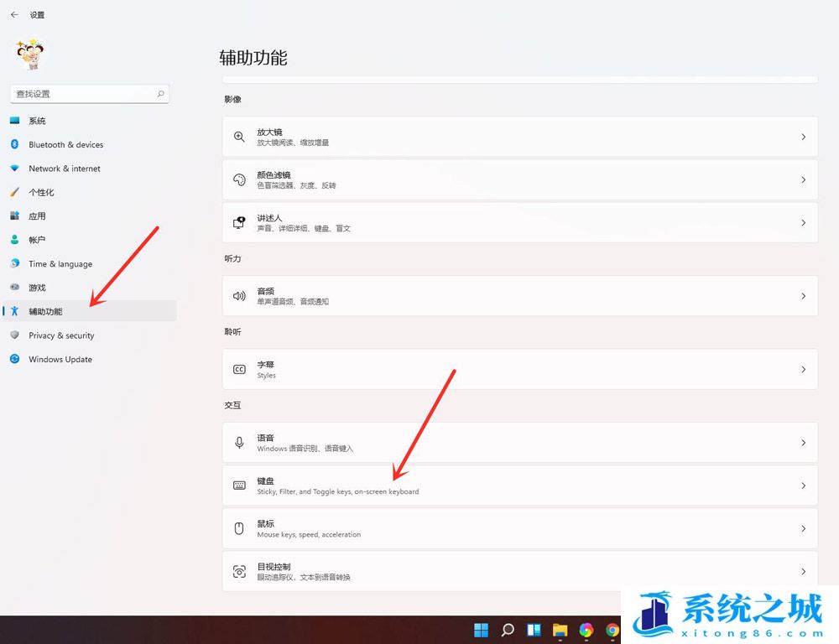Select Privacy & security in sidebar

[x=61, y=335]
